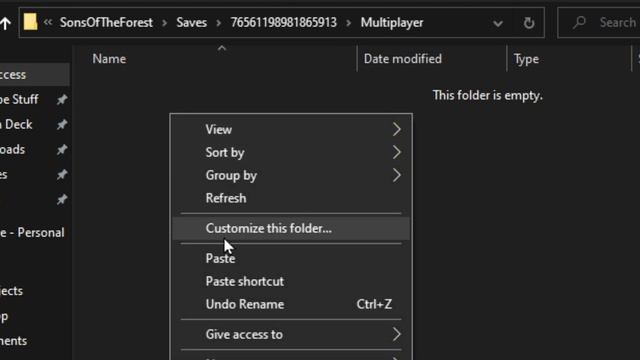Expand the hidden path chevrons before SonsOfTheForest
Viewport: 640px width, 360px height.
click(48, 22)
